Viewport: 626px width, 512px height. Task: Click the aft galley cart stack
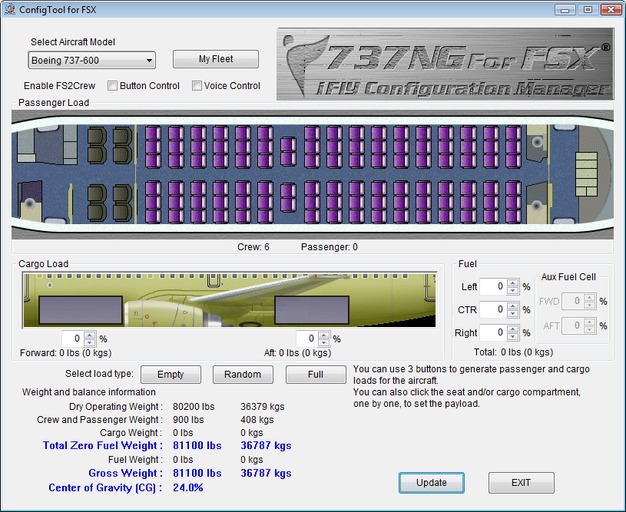[586, 174]
